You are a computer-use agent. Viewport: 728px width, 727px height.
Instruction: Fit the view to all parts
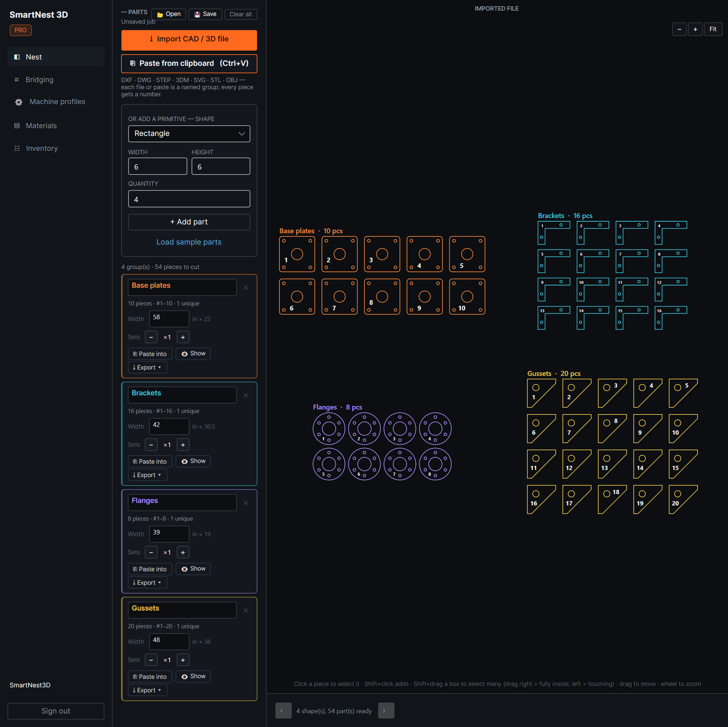coord(713,29)
